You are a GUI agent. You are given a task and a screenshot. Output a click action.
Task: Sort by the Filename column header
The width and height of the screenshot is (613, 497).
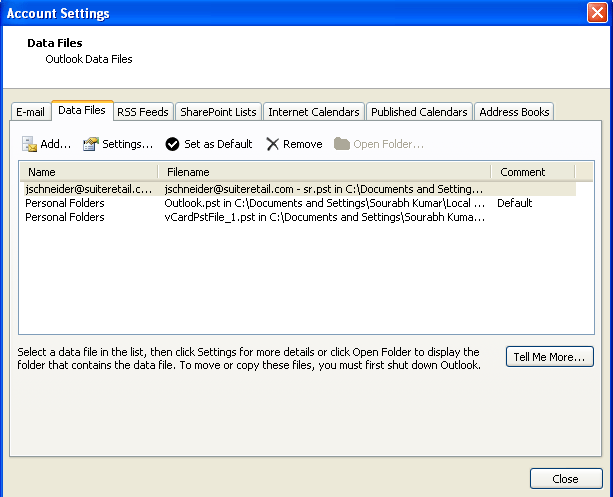pyautogui.click(x=324, y=172)
